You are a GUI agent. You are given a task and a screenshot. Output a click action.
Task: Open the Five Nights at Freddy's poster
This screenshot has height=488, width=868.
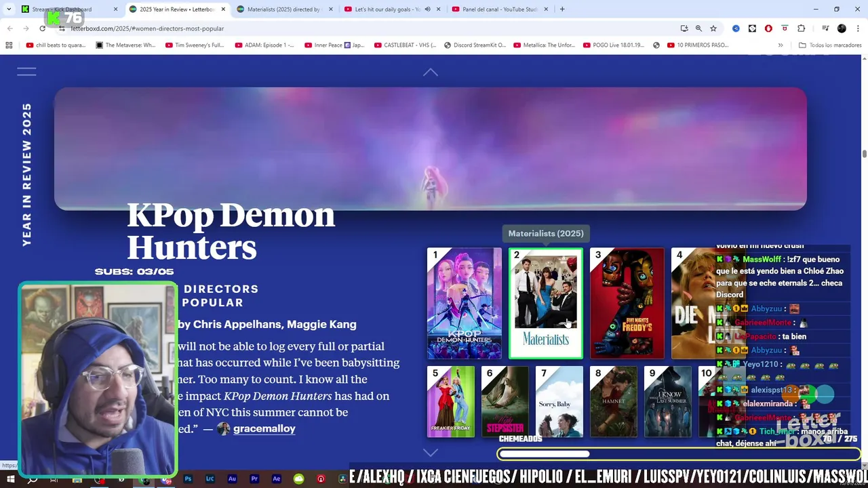coord(627,303)
